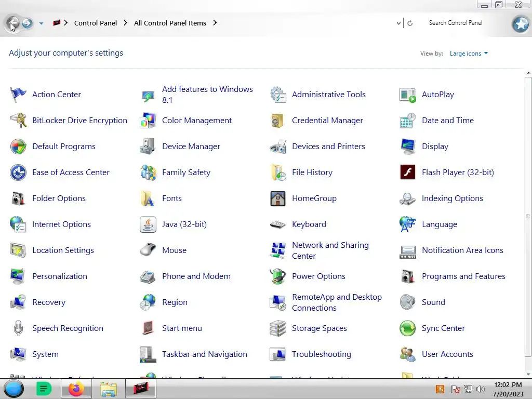Open the Device Manager icon
532x399 pixels.
(x=148, y=147)
